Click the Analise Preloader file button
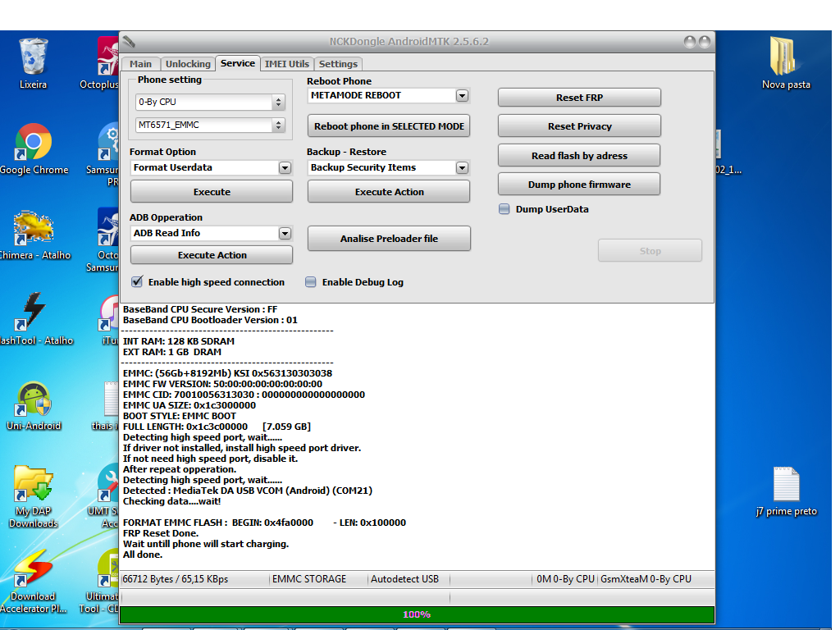The width and height of the screenshot is (840, 630). point(389,239)
